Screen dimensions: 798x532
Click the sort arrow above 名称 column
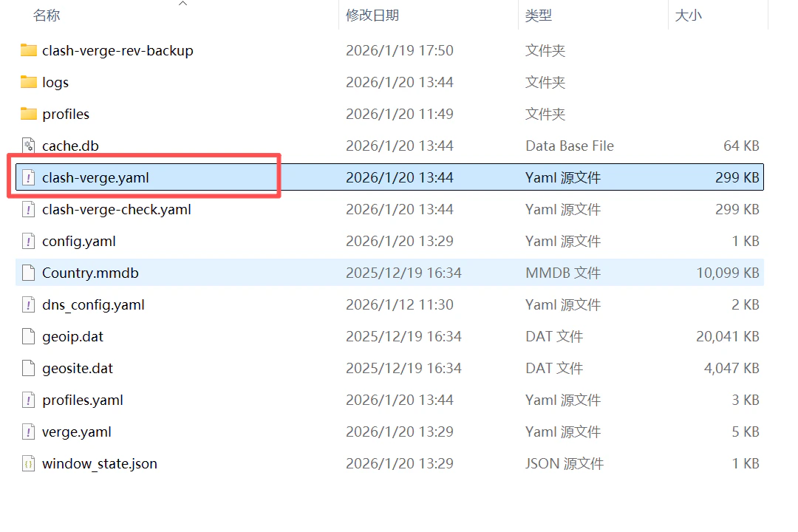pos(183,4)
